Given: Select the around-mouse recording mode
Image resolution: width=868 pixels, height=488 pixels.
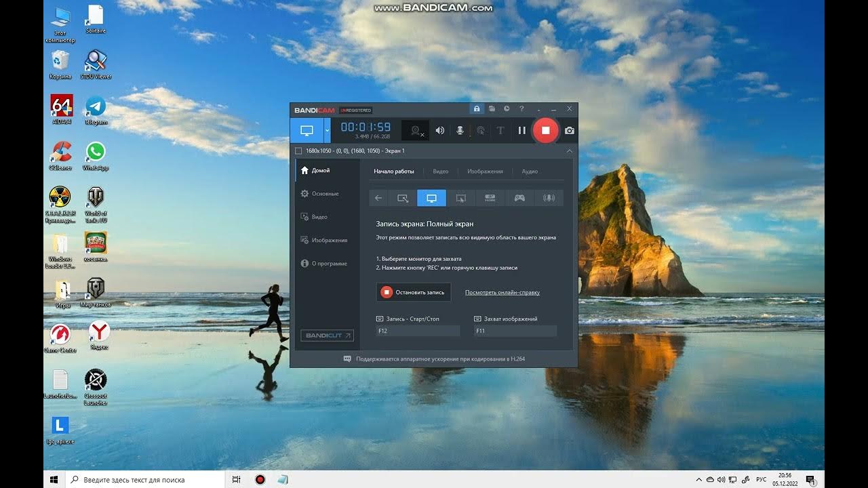Looking at the screenshot, I should (461, 198).
